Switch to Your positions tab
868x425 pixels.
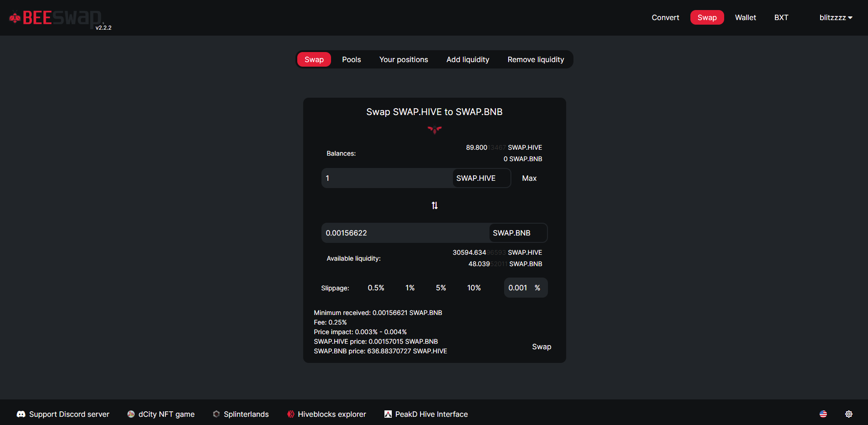[x=404, y=59]
